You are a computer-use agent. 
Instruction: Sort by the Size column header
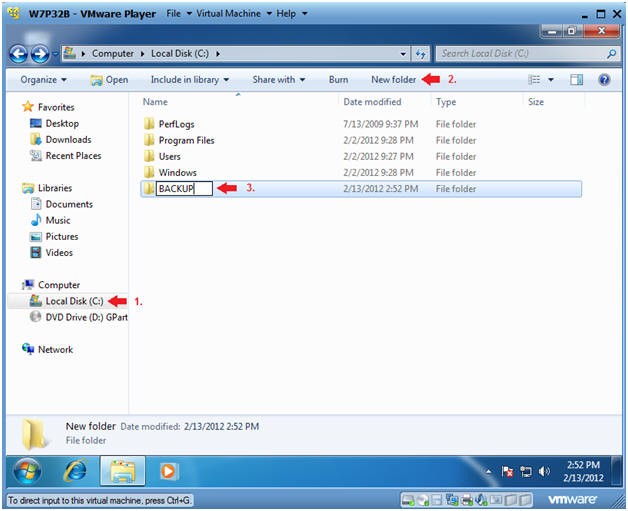click(535, 102)
